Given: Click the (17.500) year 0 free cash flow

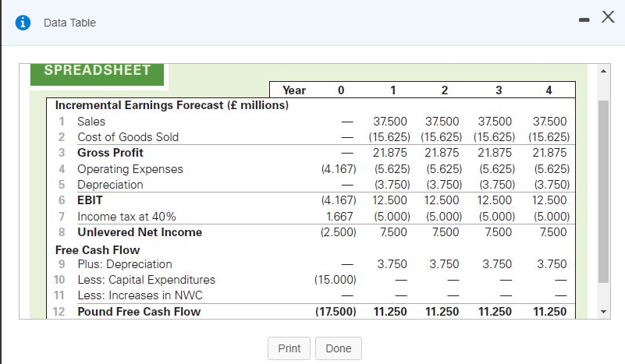Looking at the screenshot, I should (x=336, y=312).
